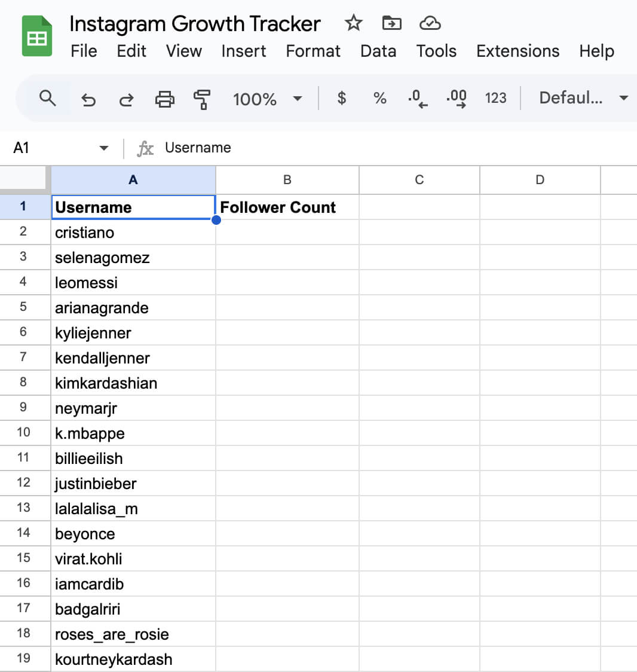
Task: Select the arianagrande cell
Action: click(x=133, y=308)
